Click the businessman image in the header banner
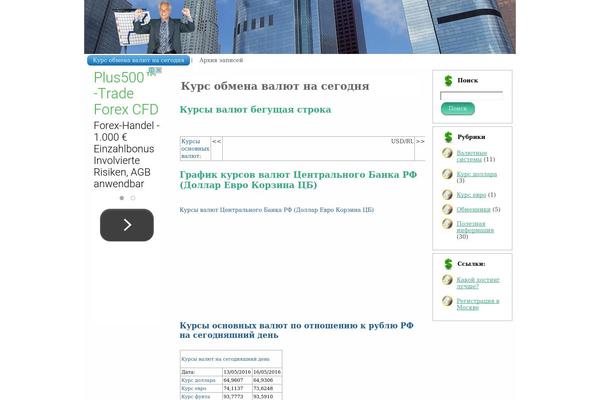The width and height of the screenshot is (600, 400). (165, 28)
